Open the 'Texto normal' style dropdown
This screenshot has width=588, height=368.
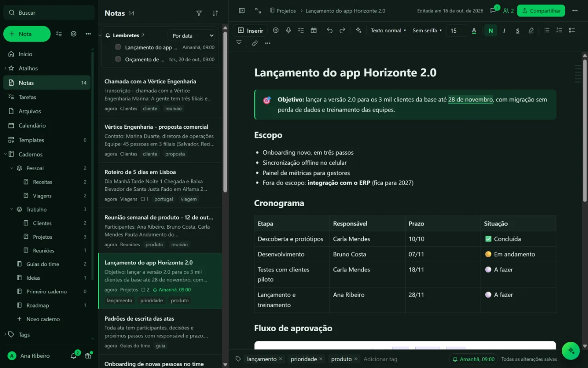tap(389, 30)
